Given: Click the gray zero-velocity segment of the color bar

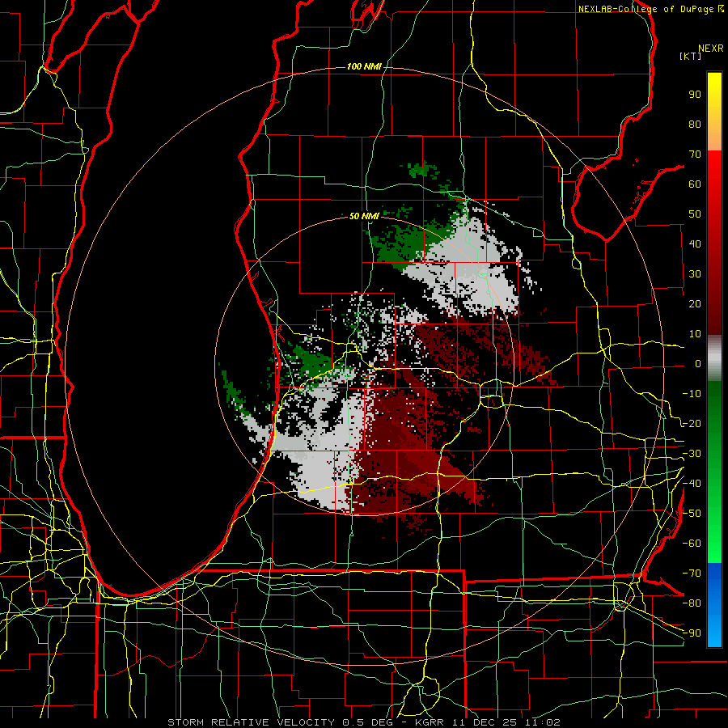Looking at the screenshot, I should point(714,358).
